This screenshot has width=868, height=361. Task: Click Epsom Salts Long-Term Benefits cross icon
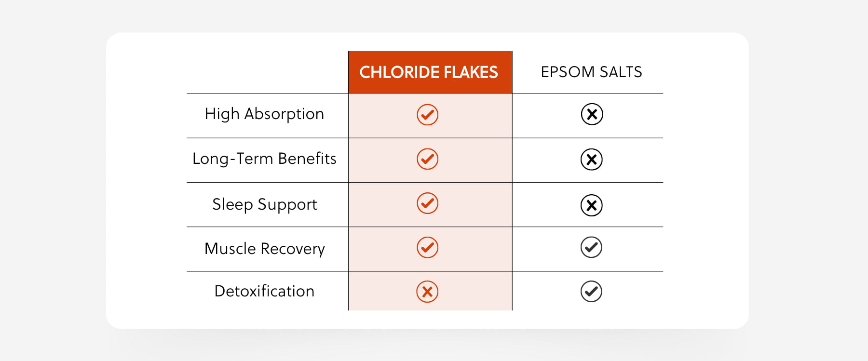coord(592,160)
